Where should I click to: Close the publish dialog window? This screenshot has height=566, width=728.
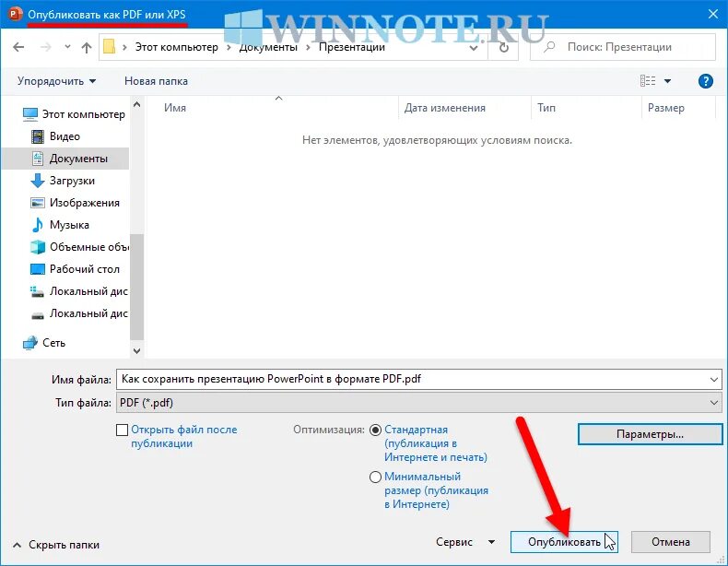(713, 14)
